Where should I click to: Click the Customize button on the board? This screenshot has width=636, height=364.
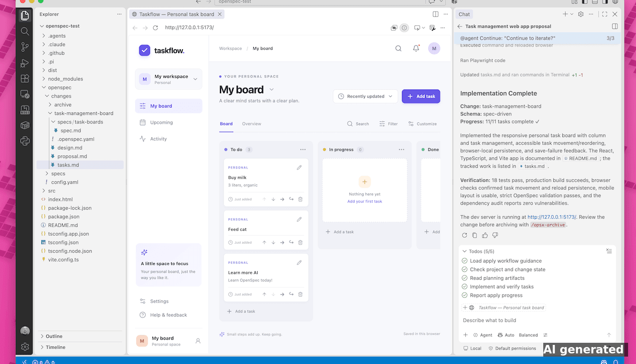click(x=422, y=124)
